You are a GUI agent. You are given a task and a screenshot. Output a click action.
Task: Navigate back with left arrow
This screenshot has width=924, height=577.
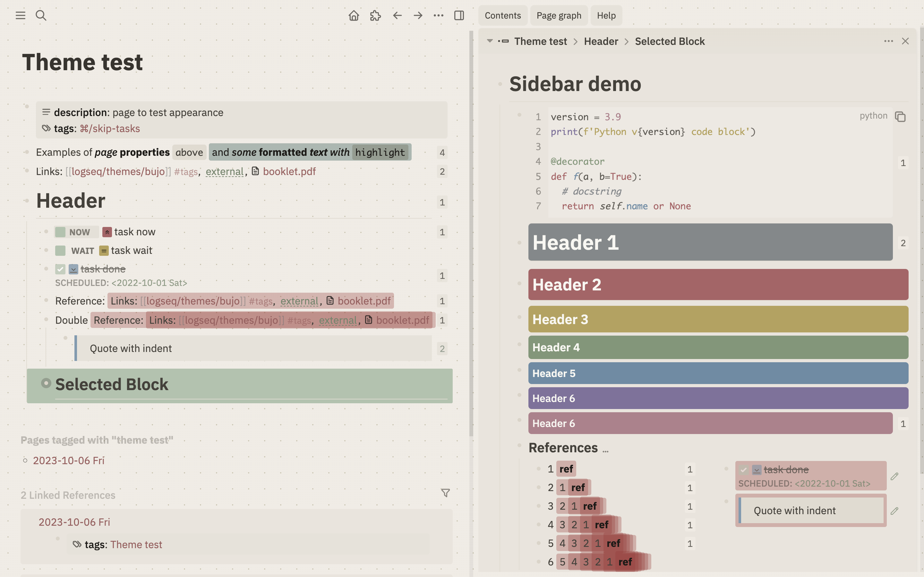tap(397, 15)
